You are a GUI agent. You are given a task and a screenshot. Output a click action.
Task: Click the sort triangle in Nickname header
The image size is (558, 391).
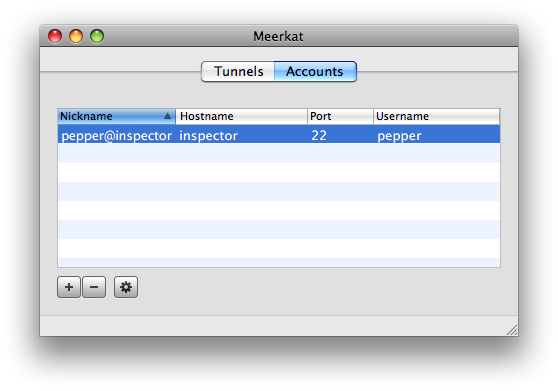pos(167,116)
